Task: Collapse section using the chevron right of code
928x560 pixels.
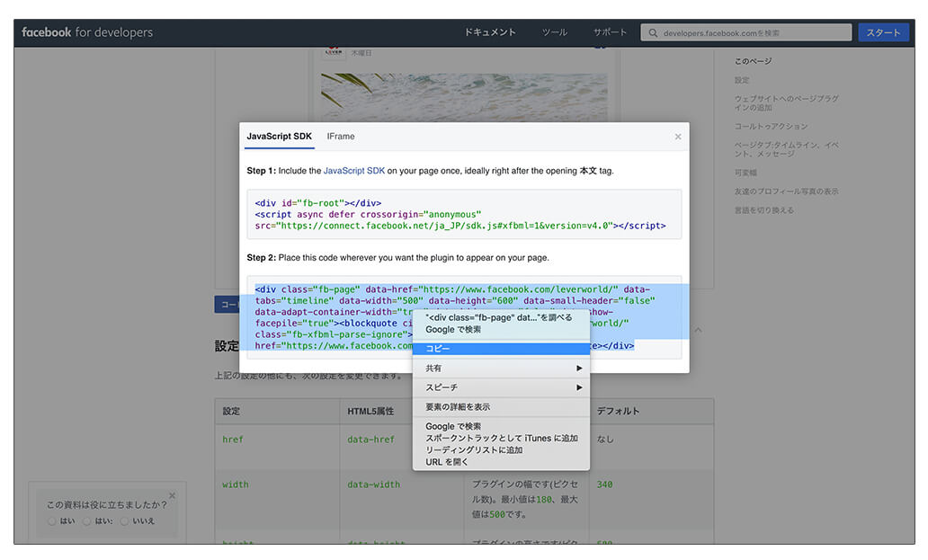Action: tap(698, 330)
